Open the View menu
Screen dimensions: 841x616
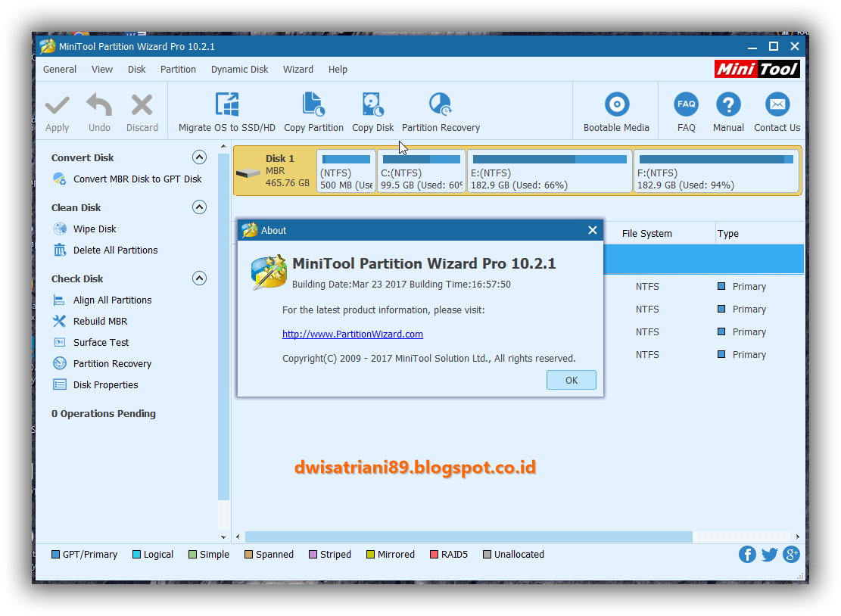tap(102, 69)
